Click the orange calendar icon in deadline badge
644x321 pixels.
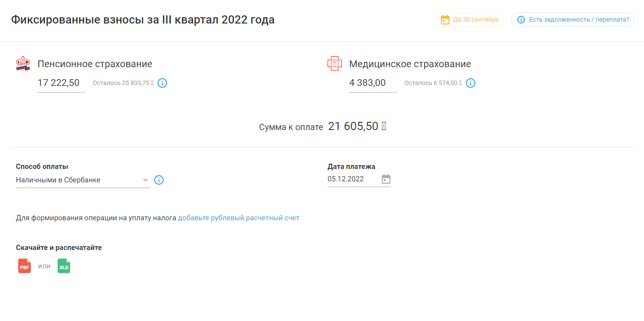click(445, 20)
